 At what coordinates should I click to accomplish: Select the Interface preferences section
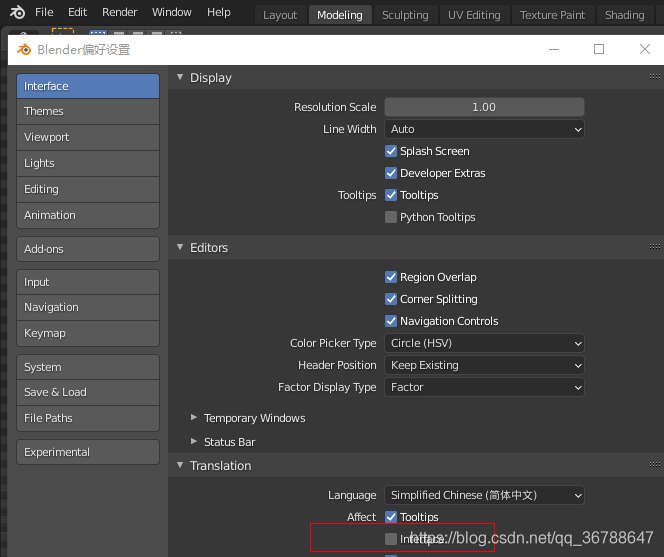(88, 86)
